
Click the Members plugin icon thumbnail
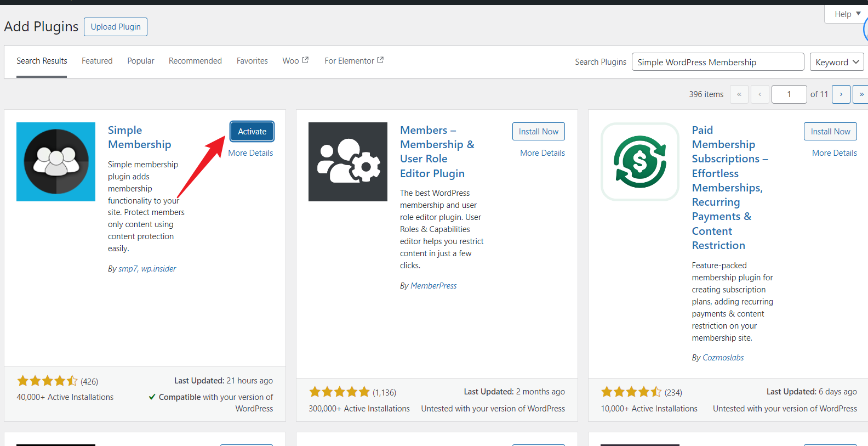point(348,162)
